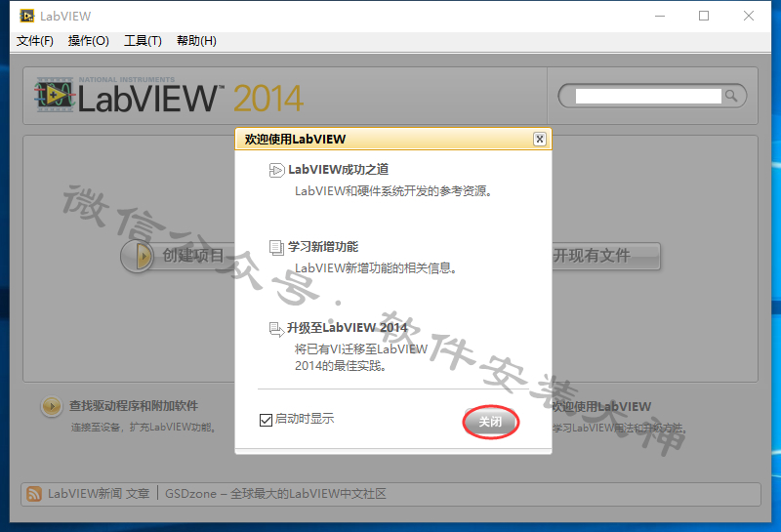
Task: Close the 欢迎使用LabVIEW dialog via the X icon
Action: [540, 139]
